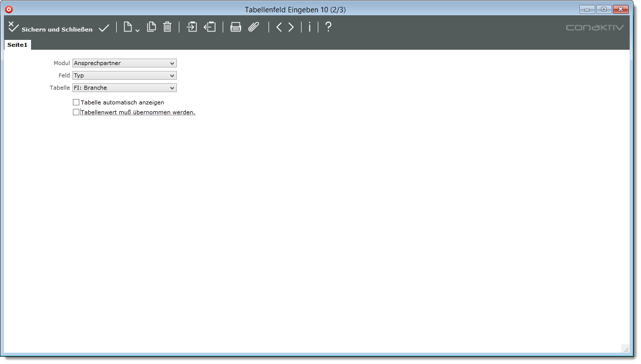641x364 pixels.
Task: Print using the printer icon
Action: click(x=236, y=28)
